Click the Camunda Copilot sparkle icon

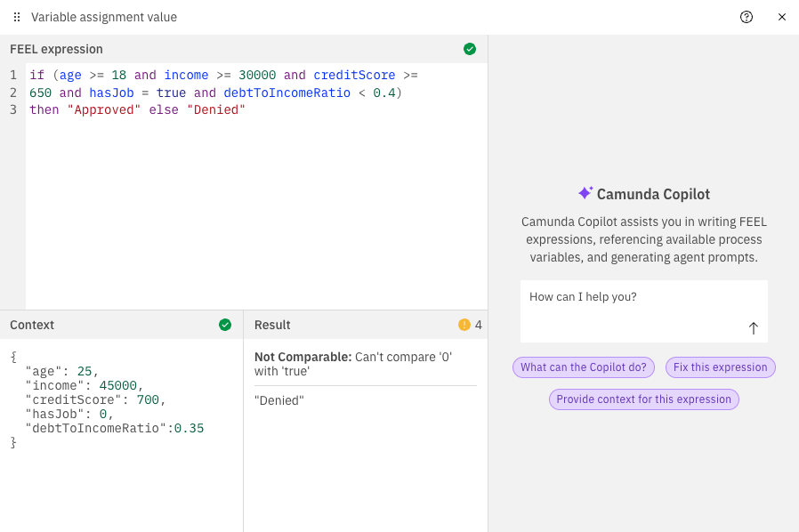(x=585, y=193)
